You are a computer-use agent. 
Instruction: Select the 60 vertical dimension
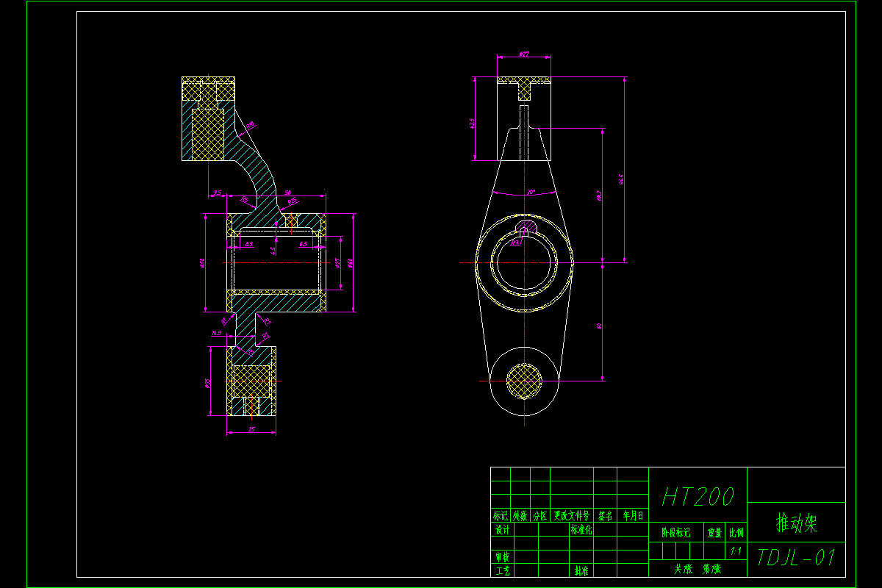tap(600, 326)
